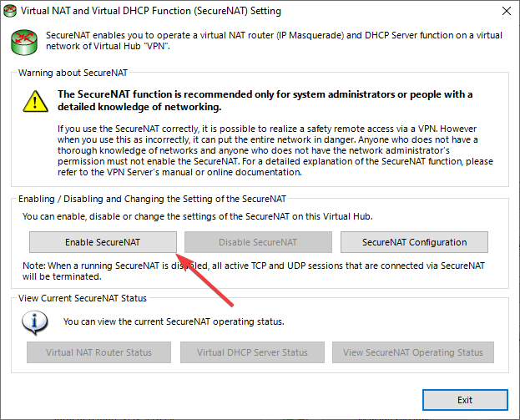
Task: Click the yellow warning triangle icon
Action: click(35, 101)
